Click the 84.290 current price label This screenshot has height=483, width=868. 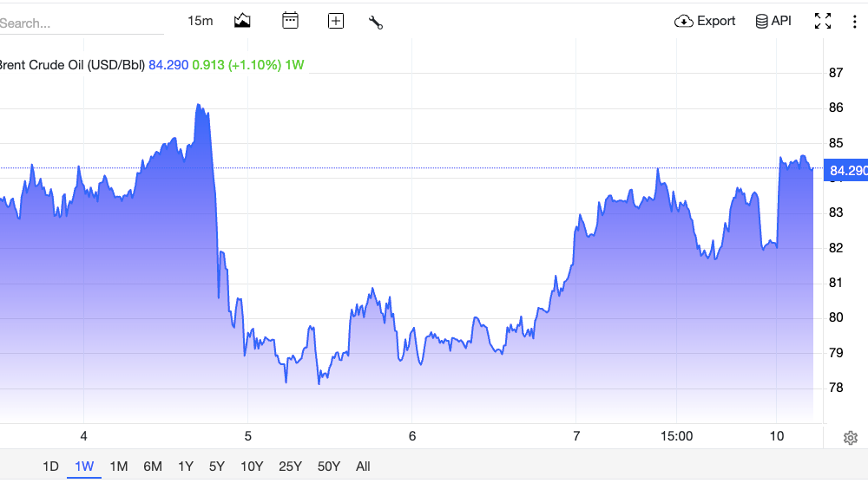pos(846,171)
